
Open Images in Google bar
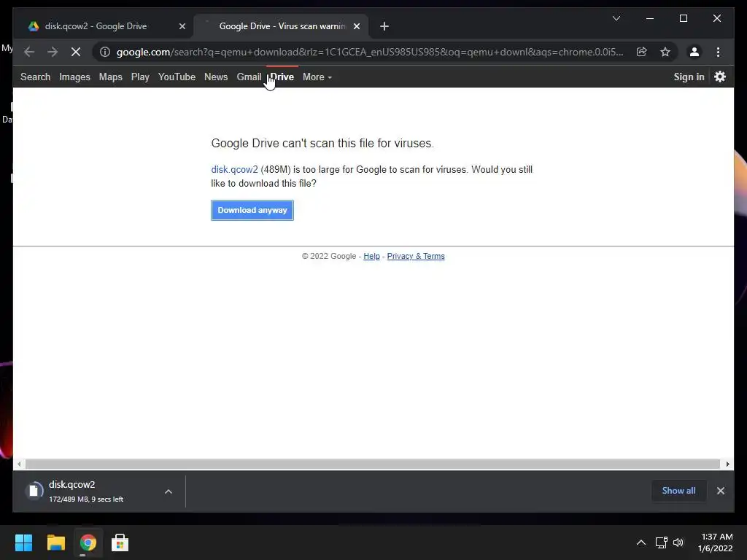75,77
